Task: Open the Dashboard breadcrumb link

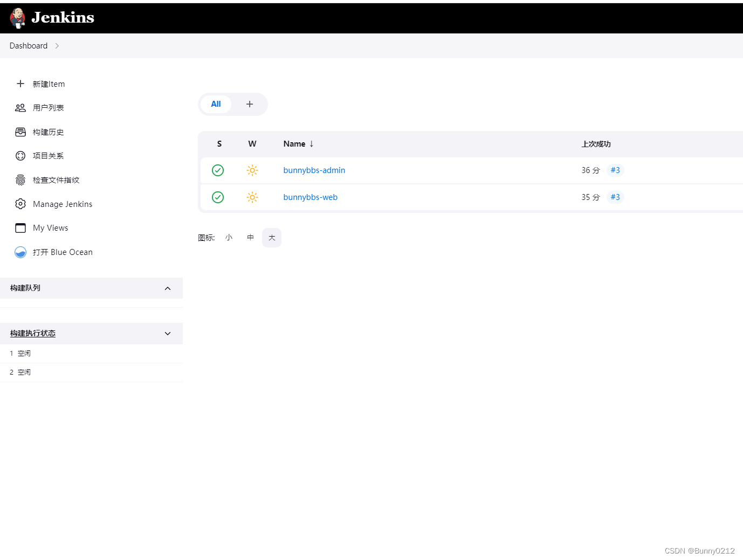Action: [29, 46]
